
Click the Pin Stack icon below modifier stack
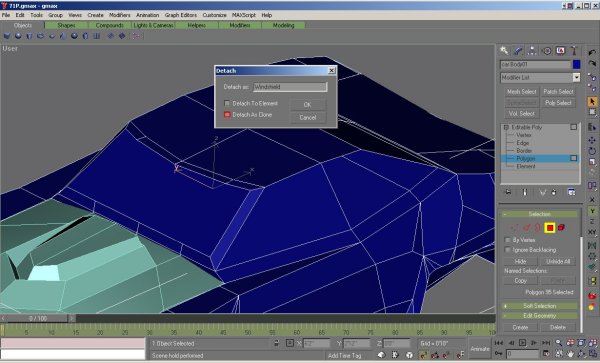[x=508, y=192]
